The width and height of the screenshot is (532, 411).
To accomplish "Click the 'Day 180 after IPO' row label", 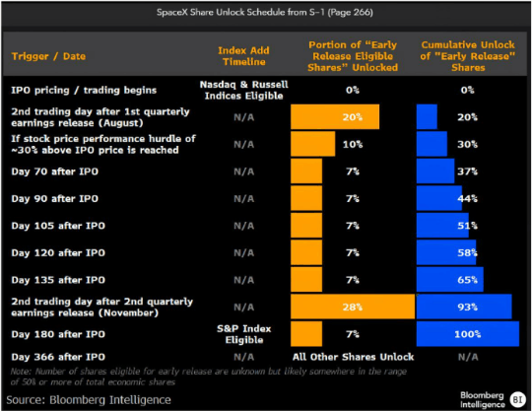I will point(58,334).
